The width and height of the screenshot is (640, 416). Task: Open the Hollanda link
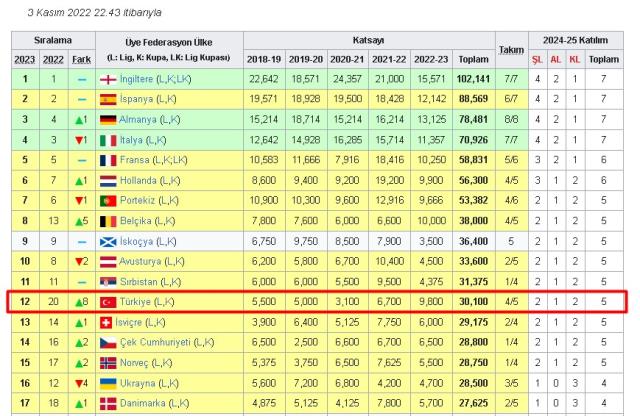[x=138, y=180]
